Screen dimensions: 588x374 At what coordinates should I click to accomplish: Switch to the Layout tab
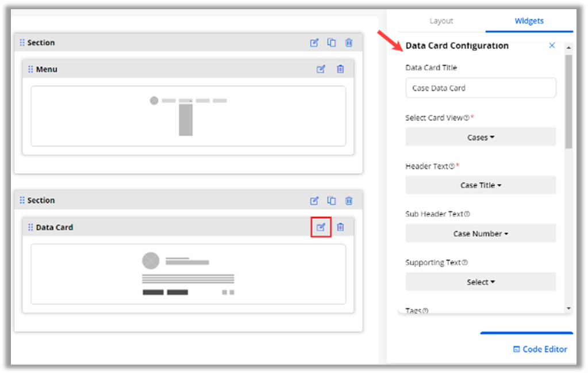coord(441,21)
